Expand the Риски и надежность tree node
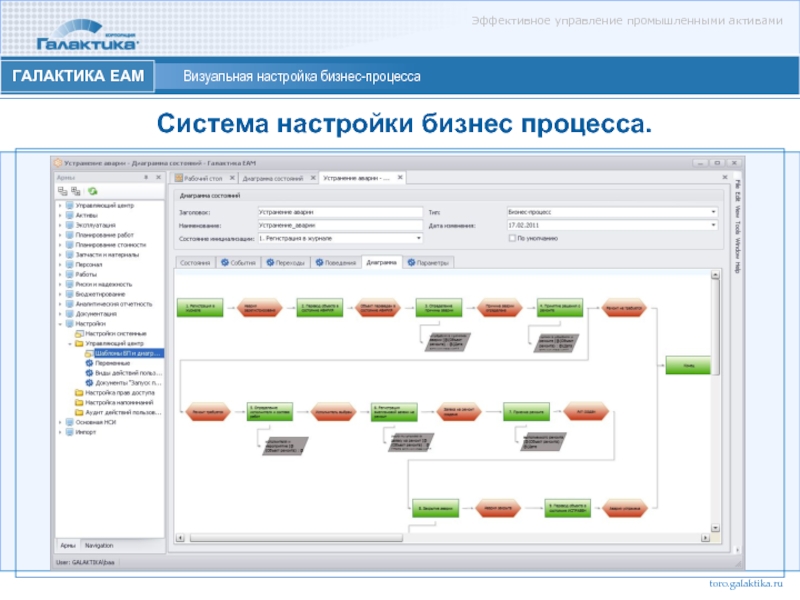Viewport: 800px width, 600px height. pos(60,284)
